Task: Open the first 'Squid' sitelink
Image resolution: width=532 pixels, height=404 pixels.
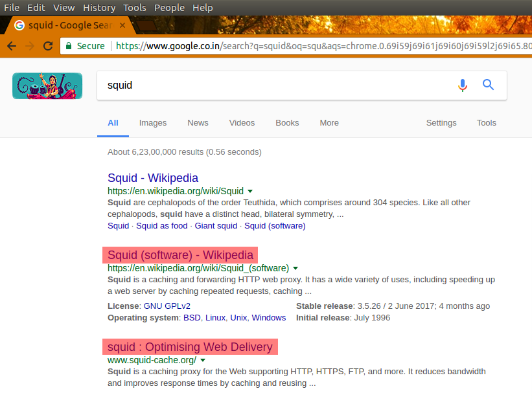Action: click(x=118, y=226)
